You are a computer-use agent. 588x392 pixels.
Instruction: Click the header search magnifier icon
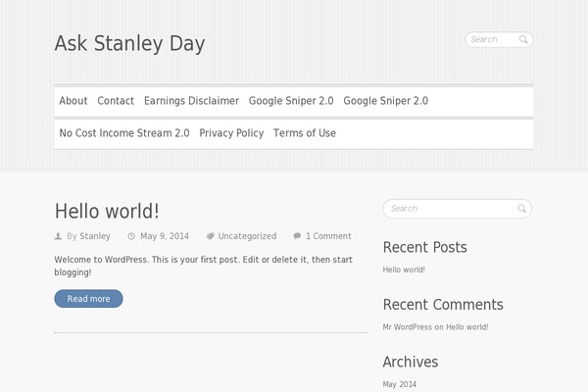pyautogui.click(x=523, y=39)
